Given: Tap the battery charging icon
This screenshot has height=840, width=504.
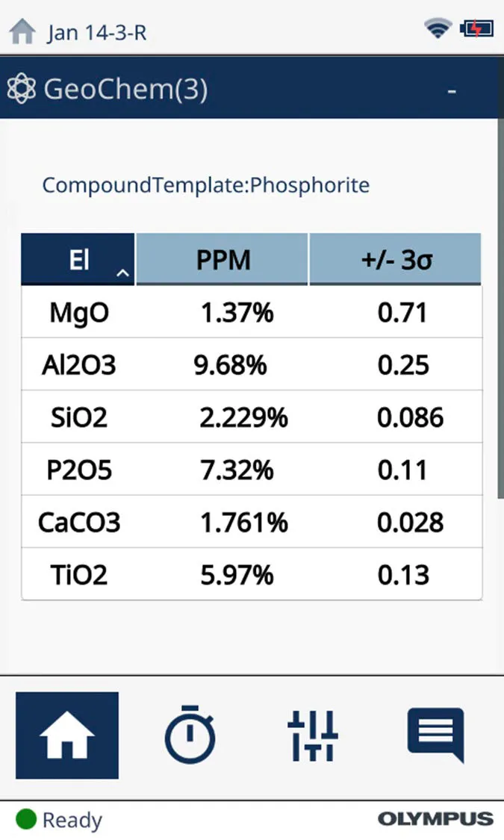Looking at the screenshot, I should [476, 29].
